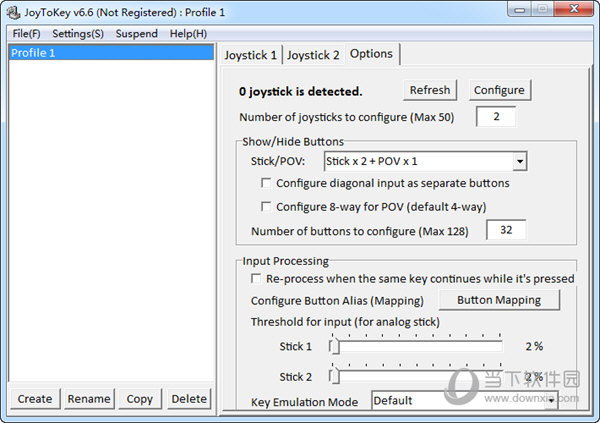Click the Configure button
The image size is (600, 423).
tap(499, 90)
